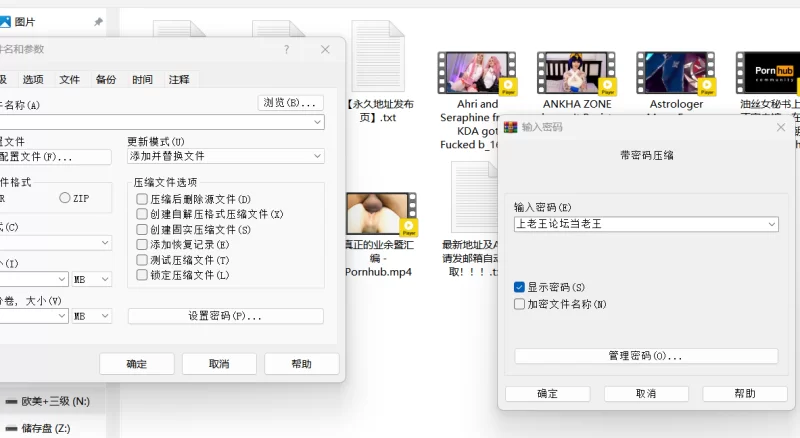Close the archive name and parameters dialog
The image size is (800, 438).
coord(325,50)
